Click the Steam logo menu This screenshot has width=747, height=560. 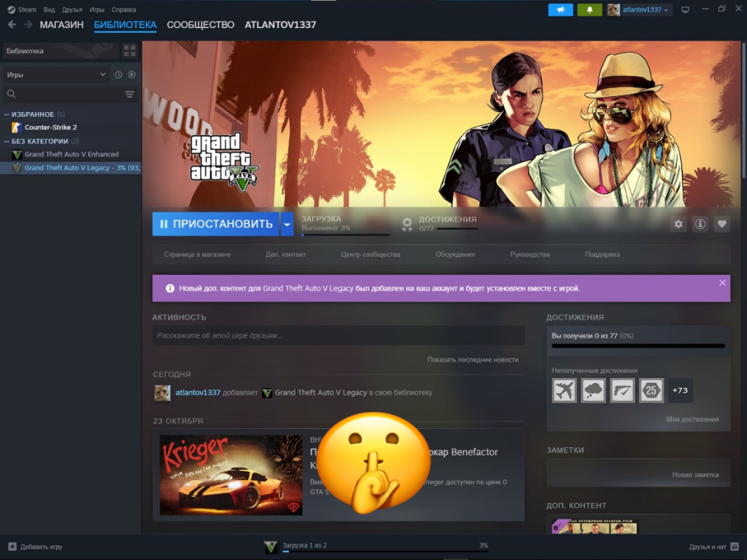pos(22,9)
